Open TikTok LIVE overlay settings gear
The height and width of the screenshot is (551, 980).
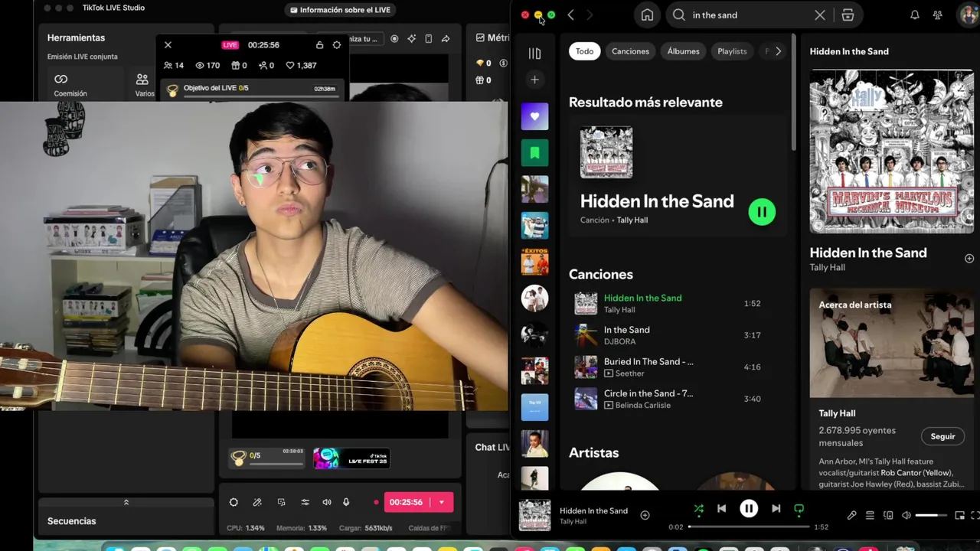(337, 45)
